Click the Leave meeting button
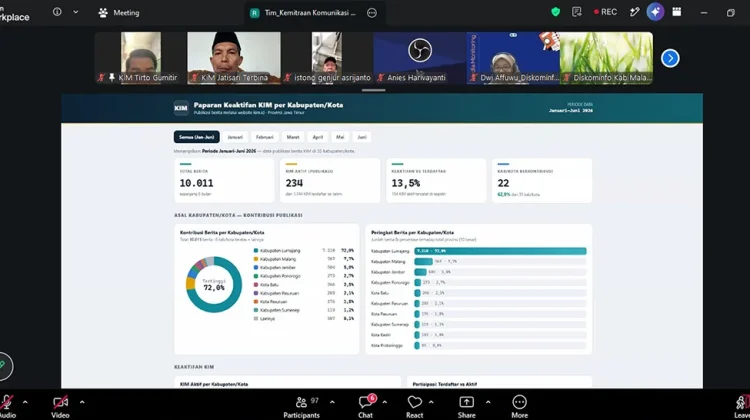Image resolution: width=750 pixels, height=420 pixels. click(742, 407)
